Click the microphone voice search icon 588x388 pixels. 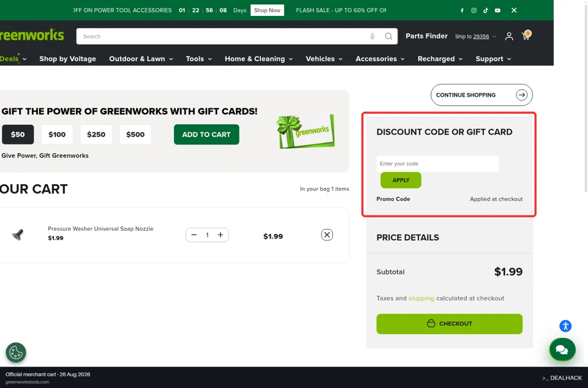372,36
